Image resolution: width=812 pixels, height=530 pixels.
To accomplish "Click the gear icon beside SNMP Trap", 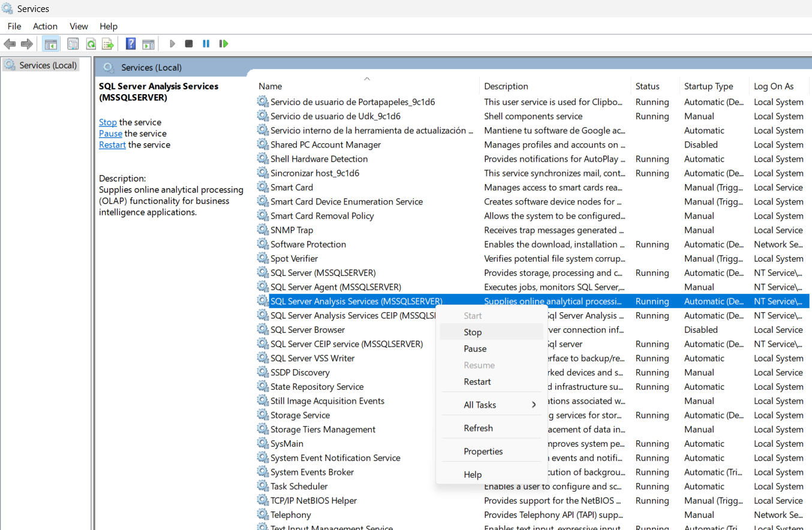I will [x=263, y=230].
